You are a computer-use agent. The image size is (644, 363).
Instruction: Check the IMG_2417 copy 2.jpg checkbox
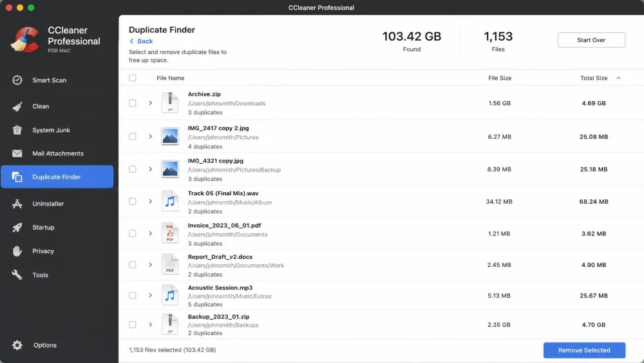coord(132,137)
